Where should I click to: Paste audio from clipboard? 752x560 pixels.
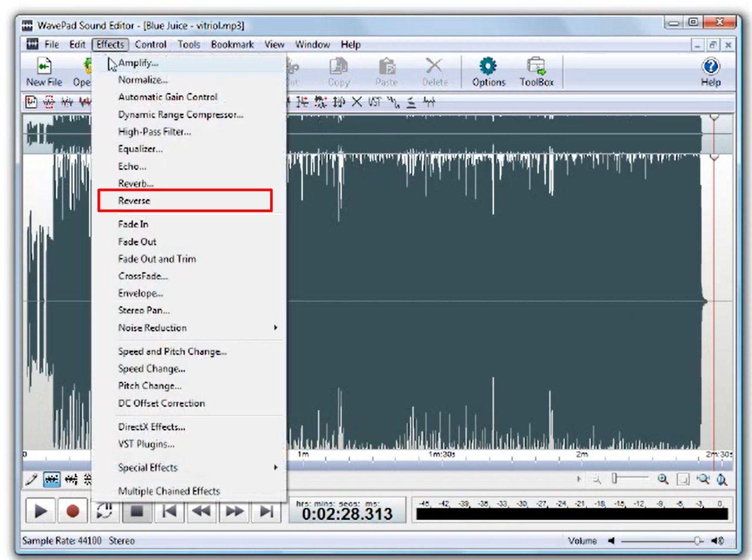[x=386, y=70]
